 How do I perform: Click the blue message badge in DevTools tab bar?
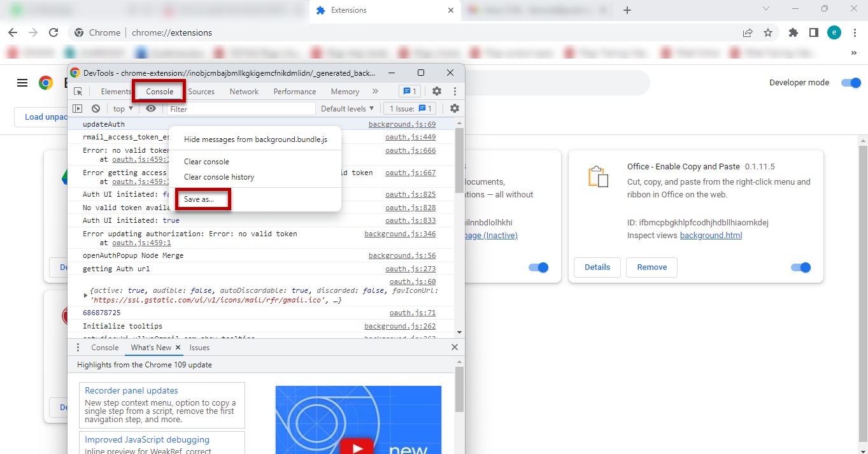tap(410, 91)
